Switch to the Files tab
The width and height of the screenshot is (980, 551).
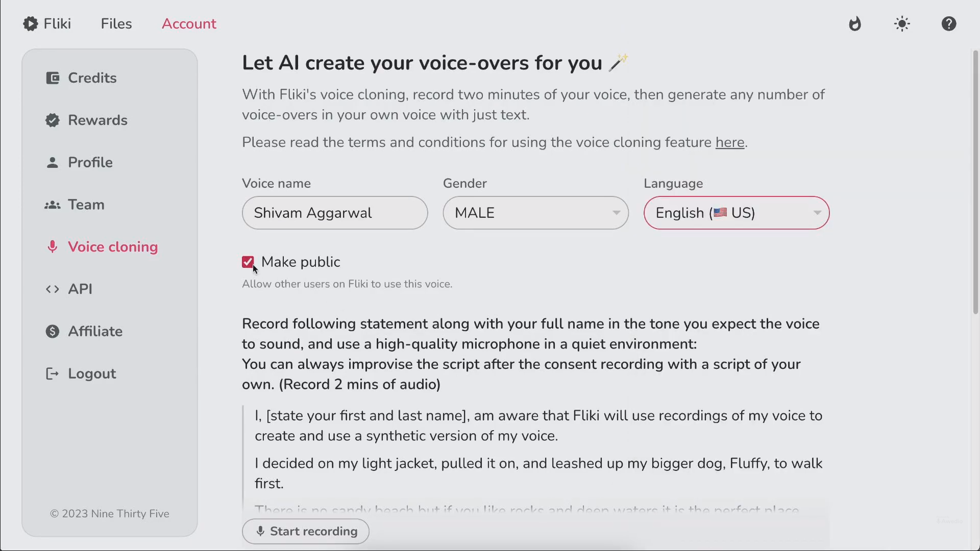116,23
